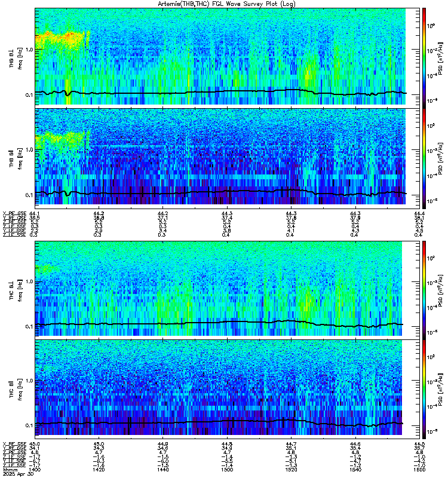Viewport: 448px width, 478px height.
Task: Click the PSD color bar beside the THB B-perpendicular panel
Action: coord(424,58)
